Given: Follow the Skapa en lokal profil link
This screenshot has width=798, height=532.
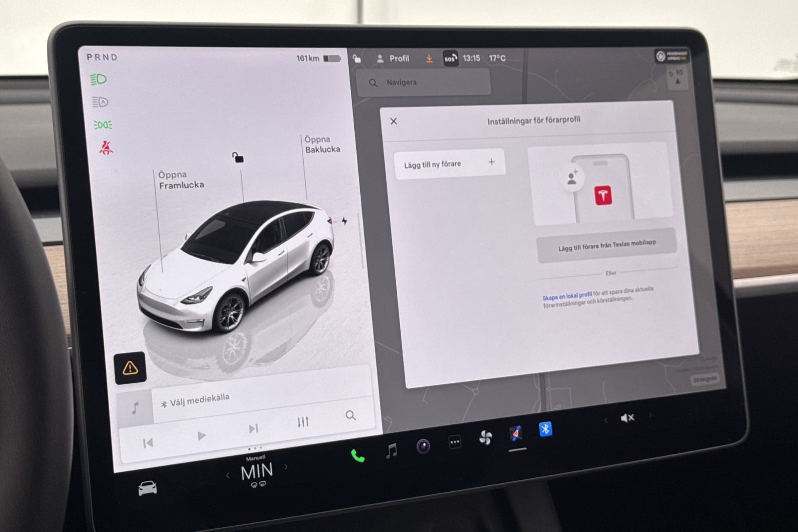Looking at the screenshot, I should pos(567,296).
